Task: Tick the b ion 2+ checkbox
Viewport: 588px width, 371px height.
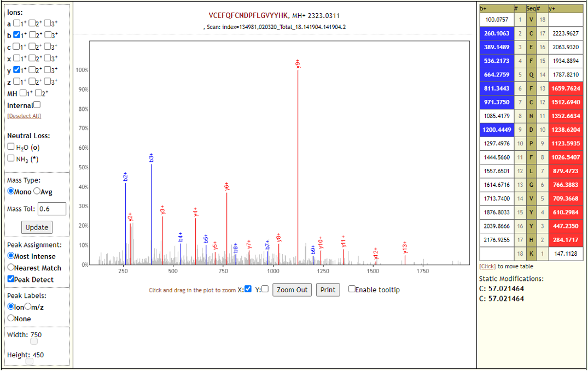Action: click(32, 35)
